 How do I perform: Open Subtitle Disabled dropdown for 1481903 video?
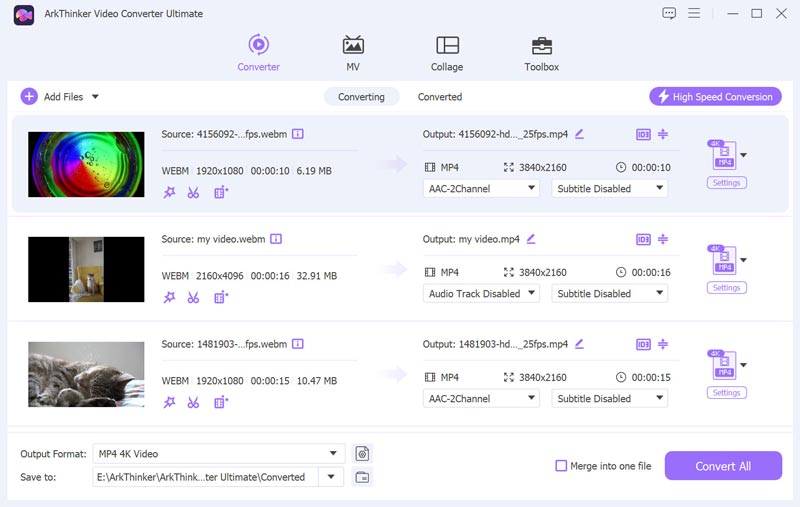[x=609, y=398]
